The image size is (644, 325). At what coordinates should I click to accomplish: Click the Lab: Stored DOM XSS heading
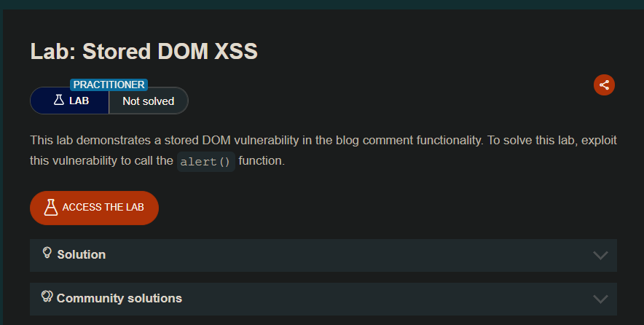click(x=144, y=52)
